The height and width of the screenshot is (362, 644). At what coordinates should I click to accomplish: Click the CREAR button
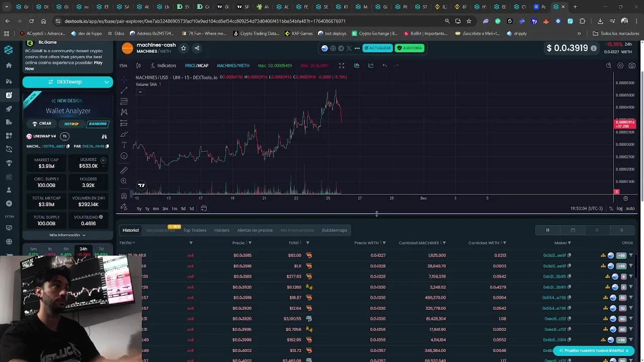coord(42,124)
